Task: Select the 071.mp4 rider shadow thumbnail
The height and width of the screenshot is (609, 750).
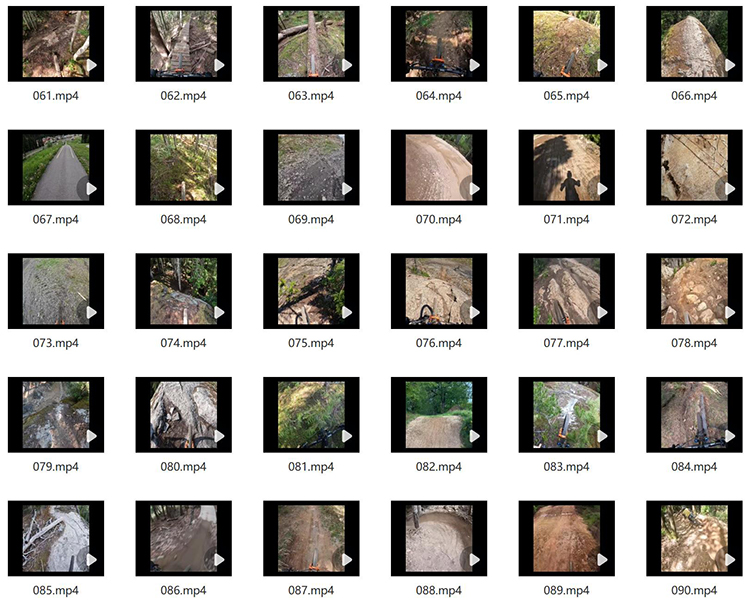Action: pos(567,167)
